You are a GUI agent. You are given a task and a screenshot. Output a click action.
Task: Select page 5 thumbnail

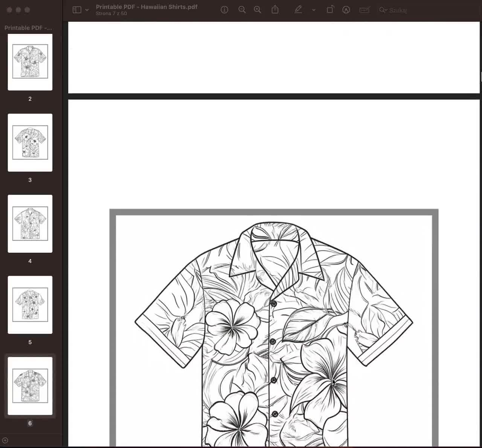pos(30,305)
